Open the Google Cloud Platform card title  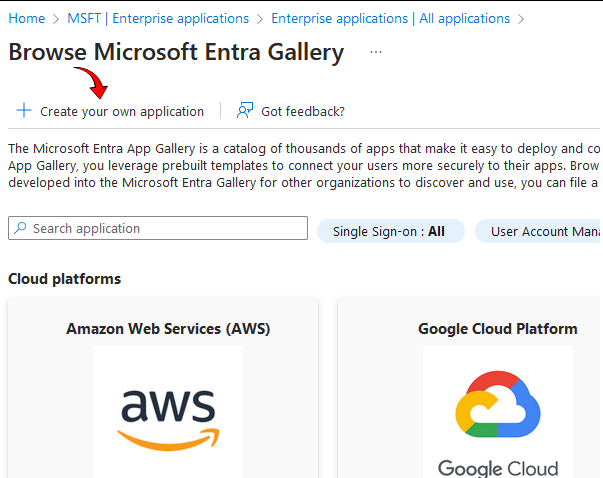tap(498, 329)
